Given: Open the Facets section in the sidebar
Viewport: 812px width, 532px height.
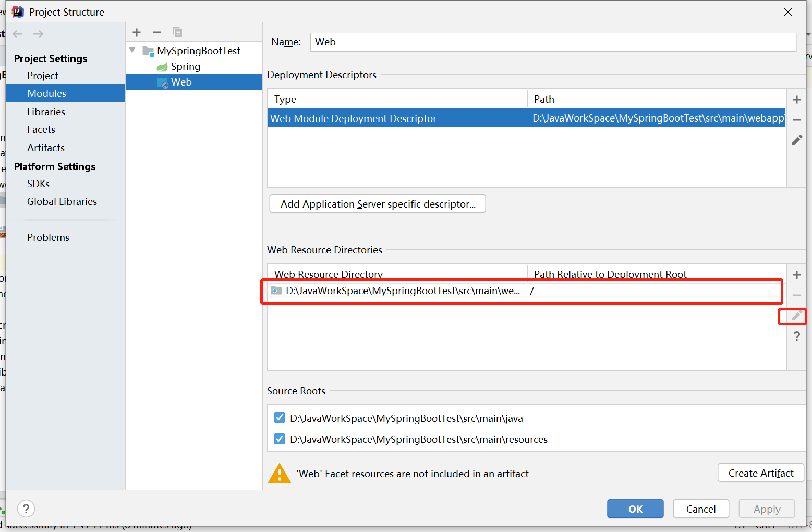Looking at the screenshot, I should tap(41, 129).
